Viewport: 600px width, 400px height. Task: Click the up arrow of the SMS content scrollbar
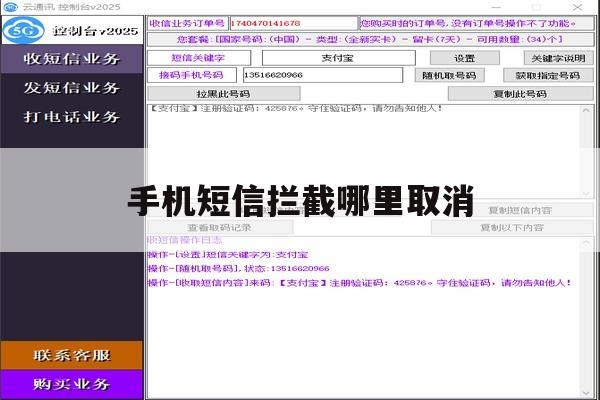coord(586,111)
